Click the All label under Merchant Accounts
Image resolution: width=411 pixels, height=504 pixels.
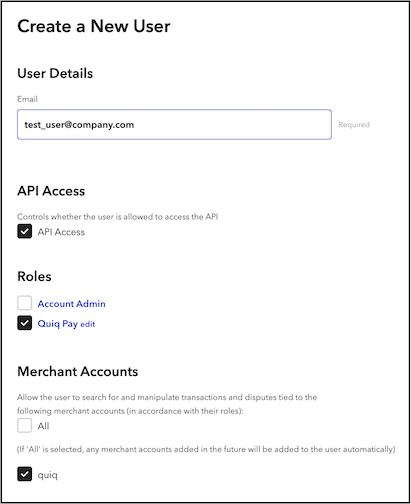click(43, 426)
